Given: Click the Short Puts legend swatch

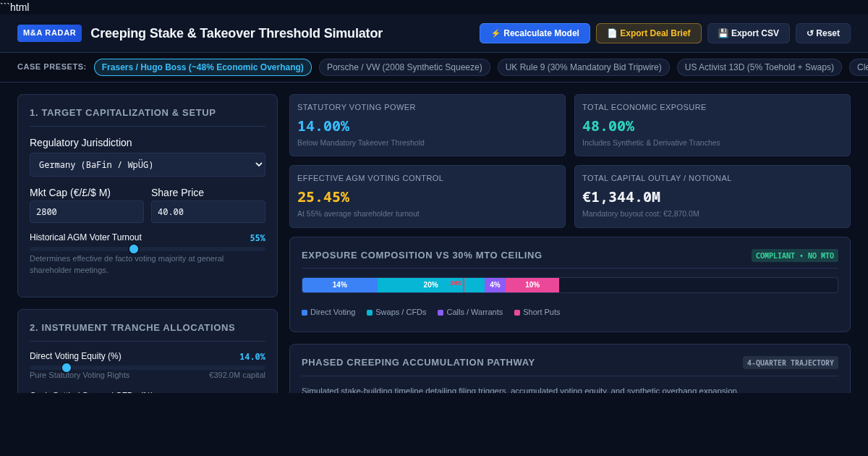Looking at the screenshot, I should [x=517, y=313].
